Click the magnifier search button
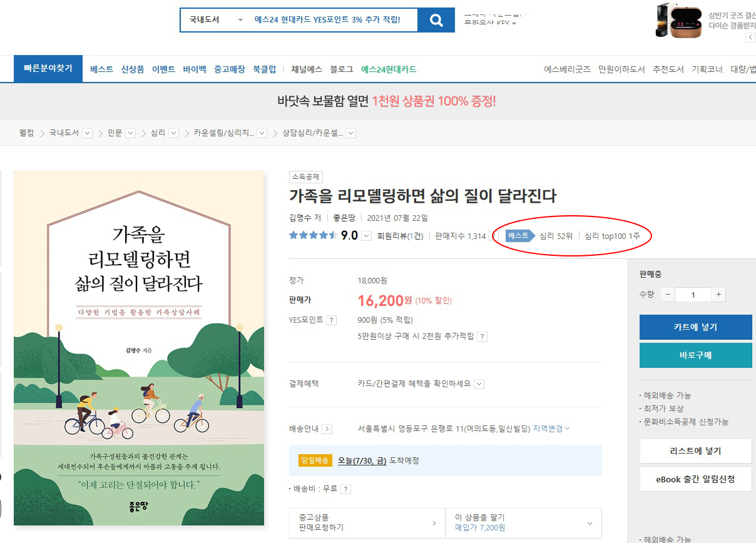This screenshot has height=543, width=756. [436, 20]
